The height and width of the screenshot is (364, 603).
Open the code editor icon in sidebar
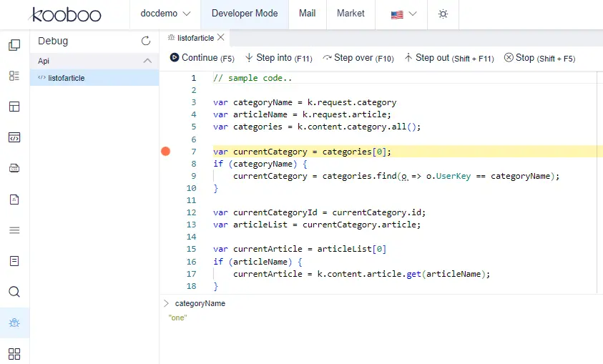[x=14, y=137]
